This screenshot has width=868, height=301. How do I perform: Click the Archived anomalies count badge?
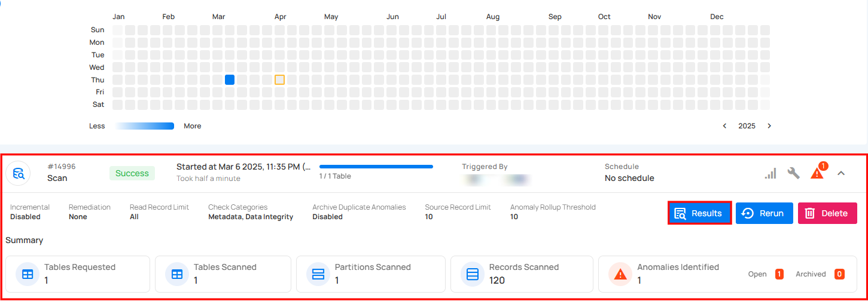(839, 274)
